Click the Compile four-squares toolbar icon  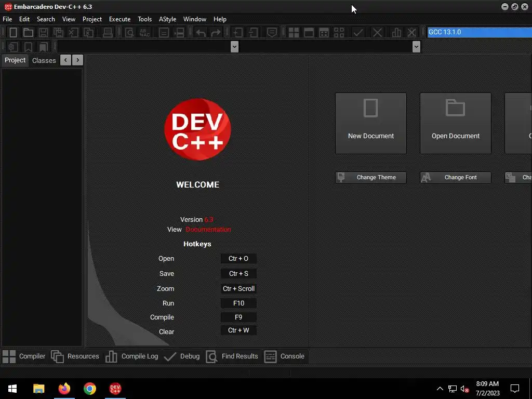[294, 33]
